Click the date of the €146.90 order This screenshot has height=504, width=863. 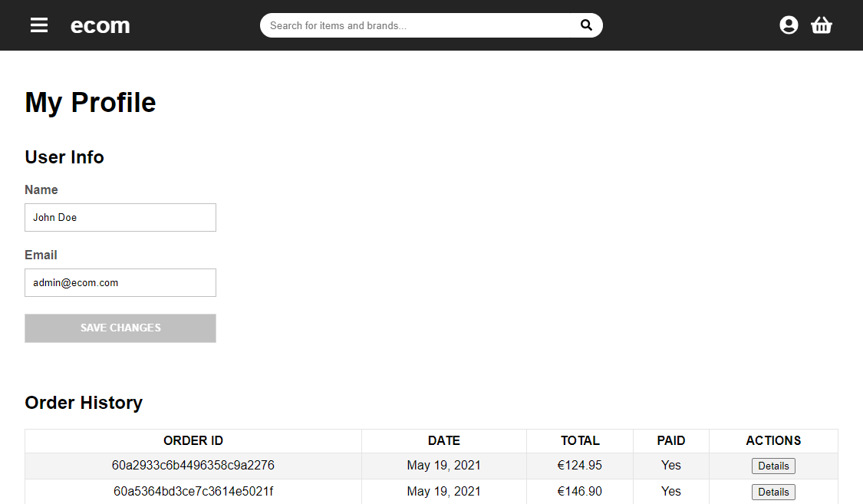(x=443, y=492)
